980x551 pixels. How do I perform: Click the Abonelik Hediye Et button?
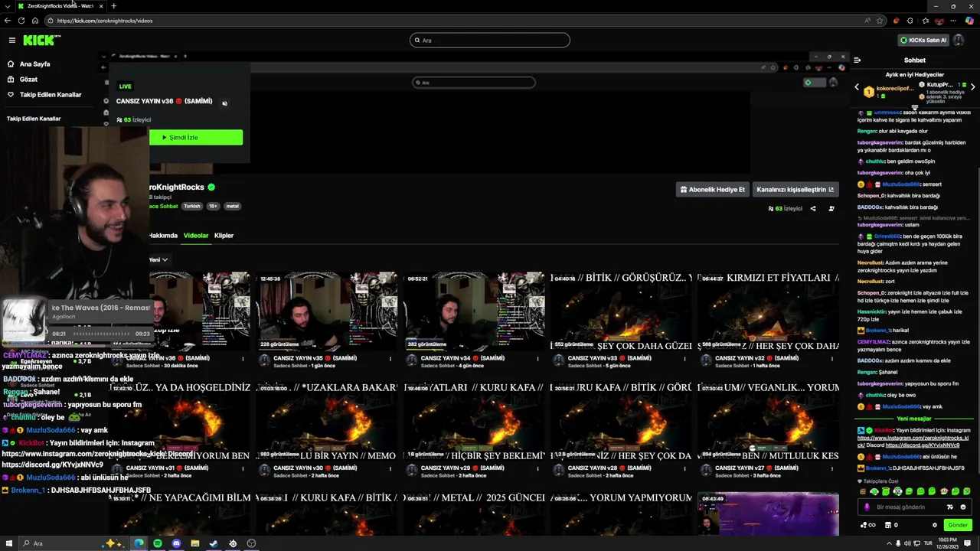point(712,189)
